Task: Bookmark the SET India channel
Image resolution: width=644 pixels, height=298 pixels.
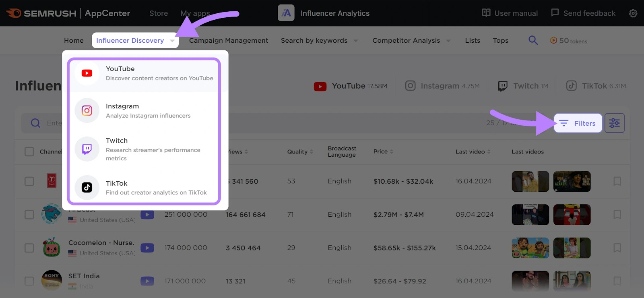Action: click(617, 281)
